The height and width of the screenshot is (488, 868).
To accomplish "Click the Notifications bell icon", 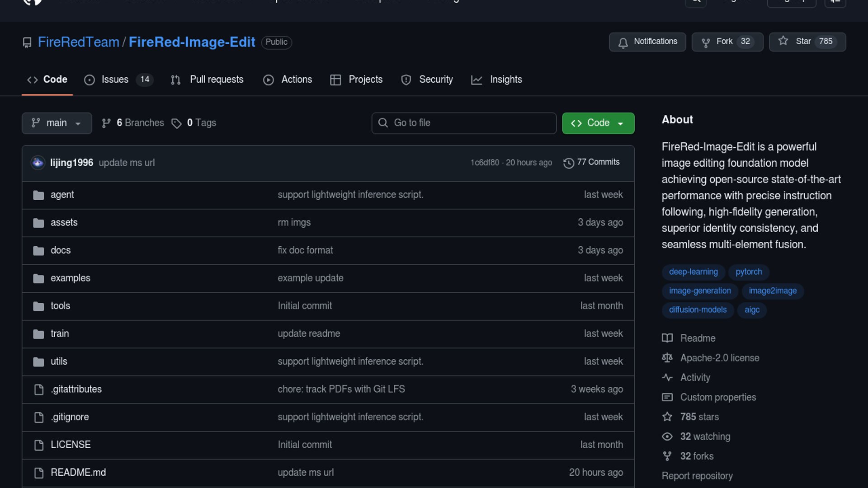I will [623, 42].
